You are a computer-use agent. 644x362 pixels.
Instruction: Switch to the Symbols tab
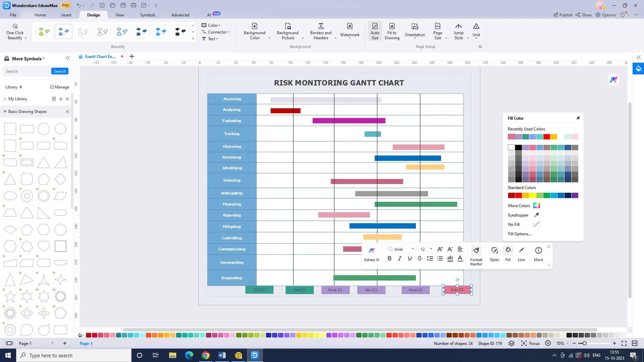(x=148, y=15)
